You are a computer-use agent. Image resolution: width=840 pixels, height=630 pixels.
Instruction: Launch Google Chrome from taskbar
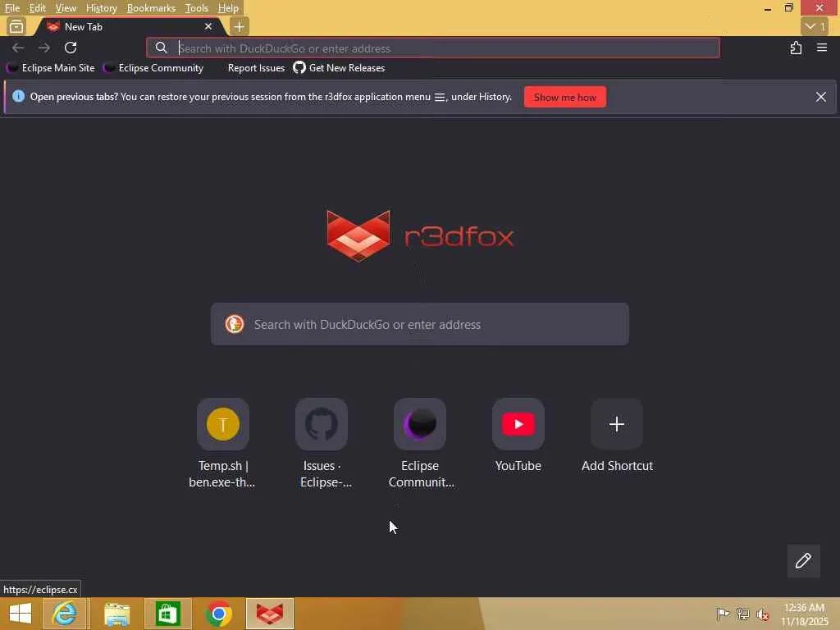pos(218,614)
